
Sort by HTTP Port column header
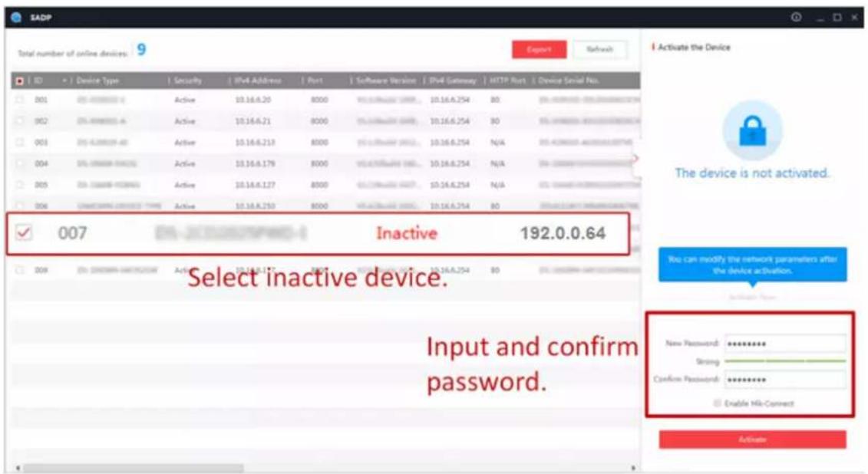point(507,81)
